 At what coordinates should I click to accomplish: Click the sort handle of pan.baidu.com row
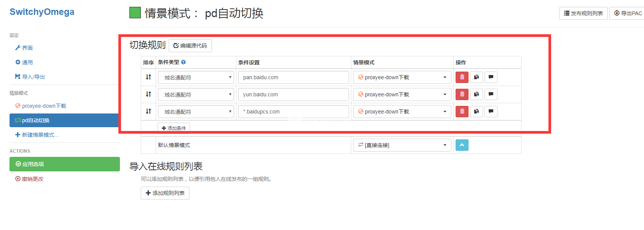tap(148, 77)
